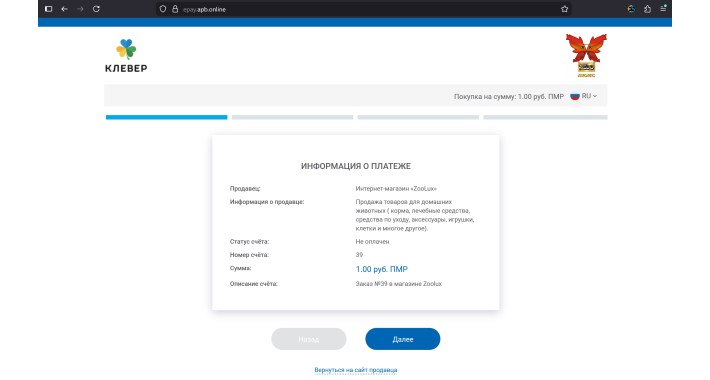Screen dimensions: 710x380
Task: Click the shield tracking protection icon
Action: click(163, 9)
